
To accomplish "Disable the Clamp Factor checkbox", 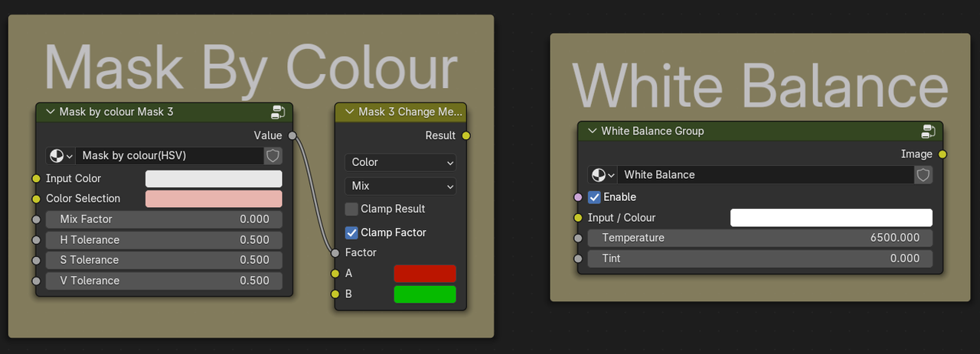I will (x=351, y=232).
